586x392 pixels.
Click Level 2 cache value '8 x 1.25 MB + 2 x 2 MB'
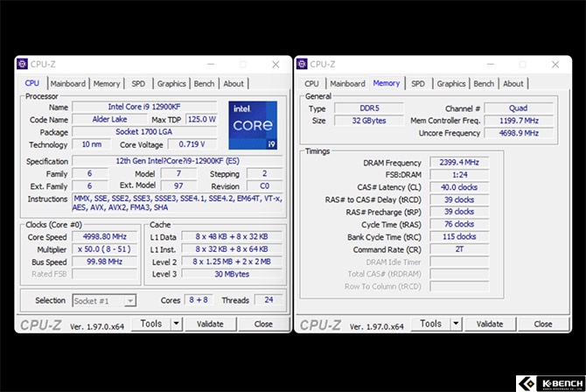232,262
